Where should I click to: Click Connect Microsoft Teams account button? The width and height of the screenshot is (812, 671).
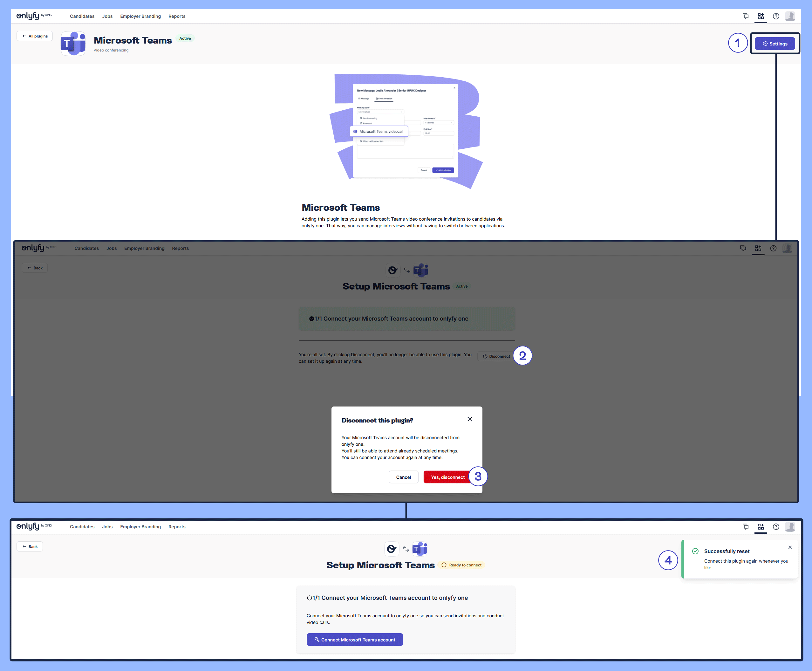pos(354,639)
